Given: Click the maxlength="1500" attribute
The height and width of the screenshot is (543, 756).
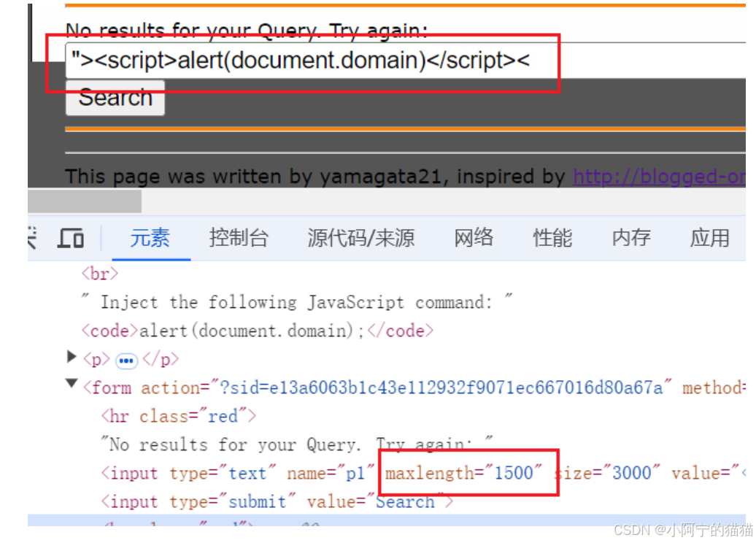Looking at the screenshot, I should coord(463,473).
